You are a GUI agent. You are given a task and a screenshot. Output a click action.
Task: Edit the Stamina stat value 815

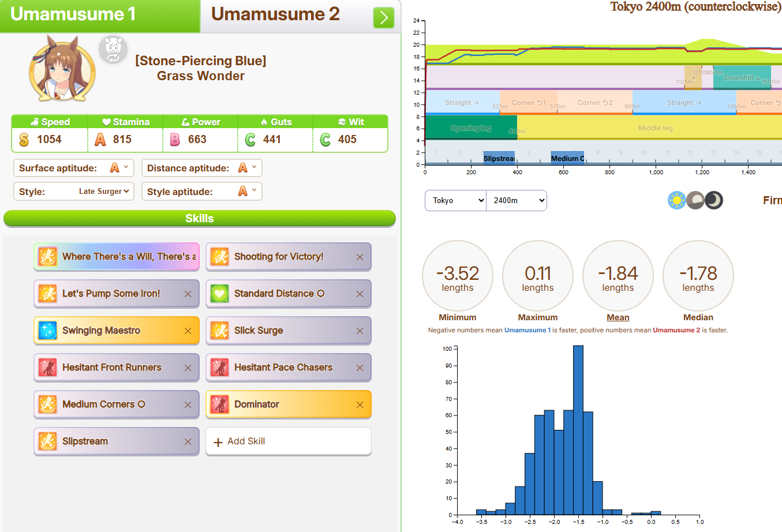point(122,140)
